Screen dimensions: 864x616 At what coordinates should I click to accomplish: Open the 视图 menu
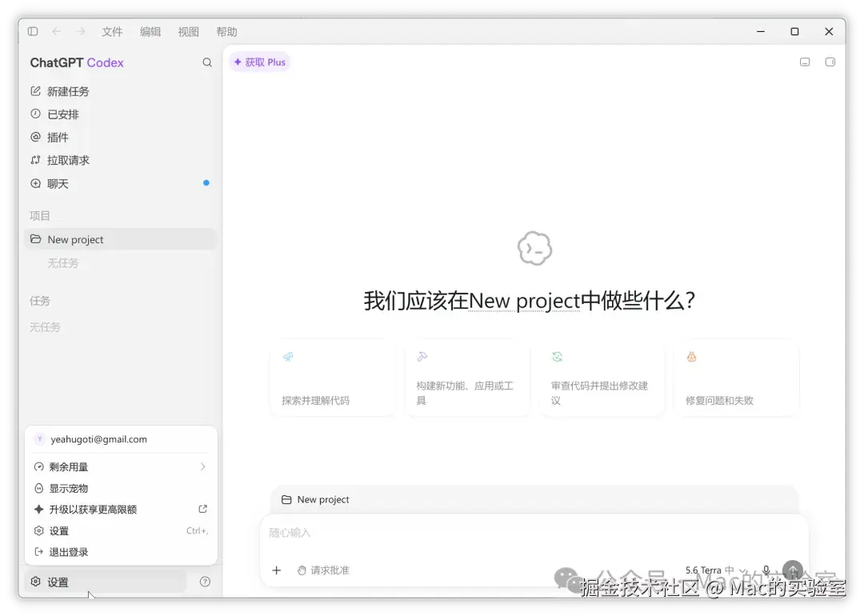point(188,32)
